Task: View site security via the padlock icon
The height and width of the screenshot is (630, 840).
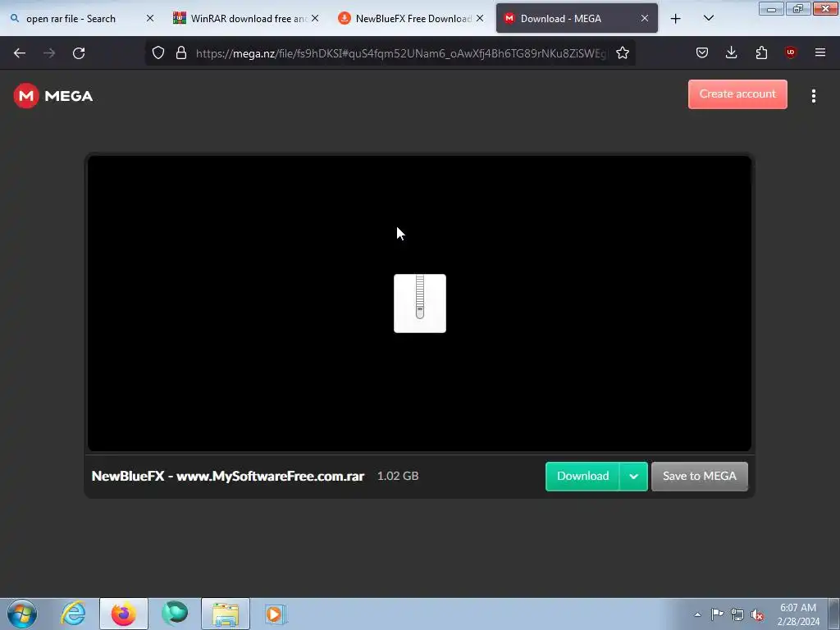Action: 181,52
